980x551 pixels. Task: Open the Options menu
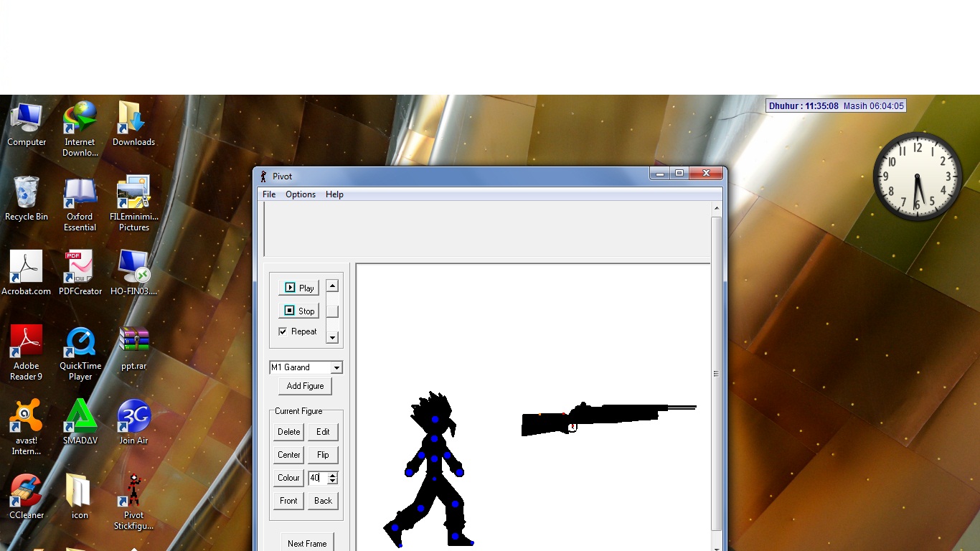300,194
